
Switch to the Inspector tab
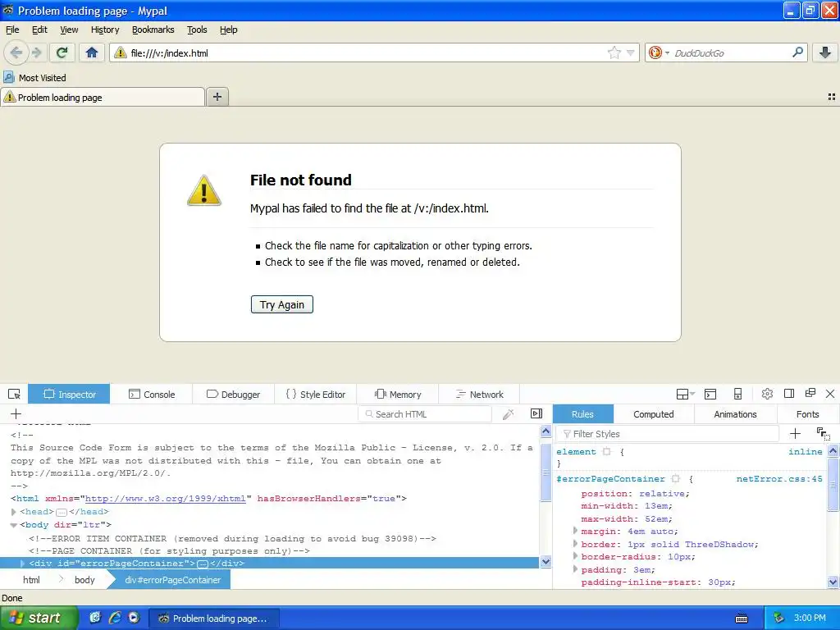(x=69, y=395)
